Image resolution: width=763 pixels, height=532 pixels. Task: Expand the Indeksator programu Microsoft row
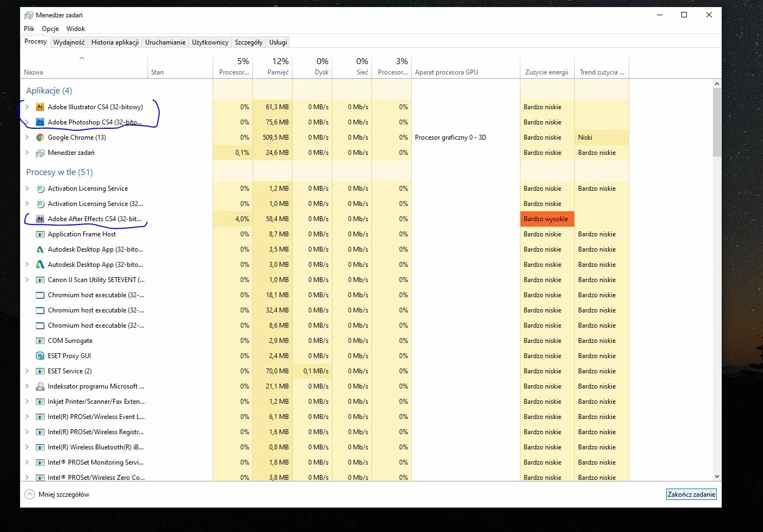pos(27,386)
